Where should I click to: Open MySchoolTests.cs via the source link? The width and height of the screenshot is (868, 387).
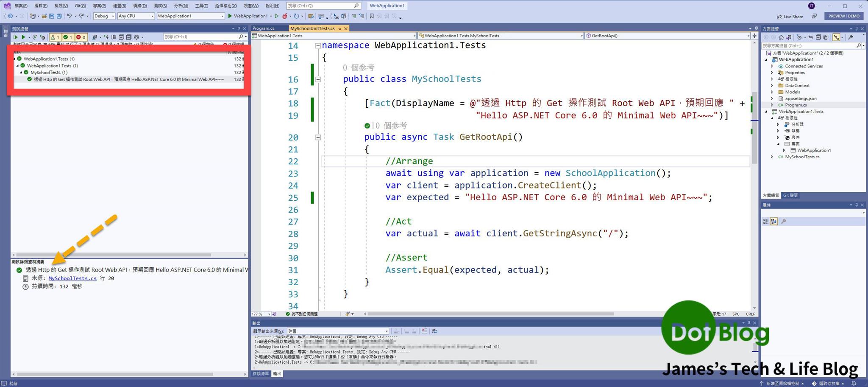pyautogui.click(x=72, y=278)
